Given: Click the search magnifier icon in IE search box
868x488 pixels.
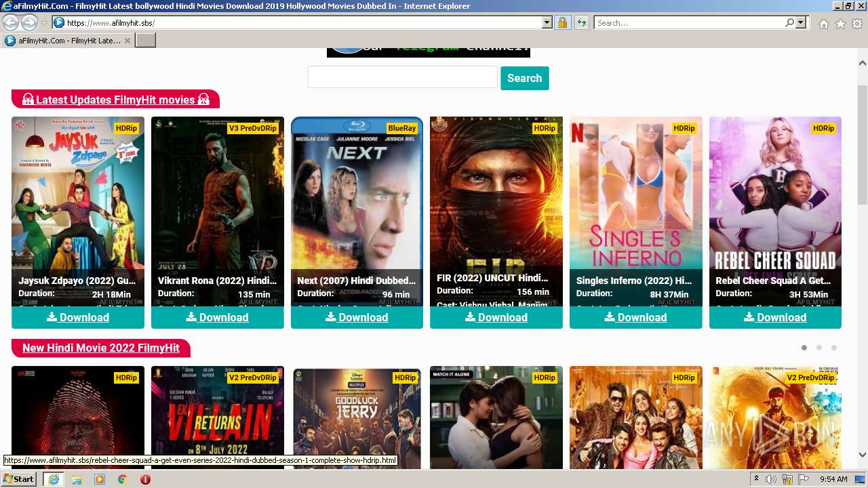Looking at the screenshot, I should [789, 23].
